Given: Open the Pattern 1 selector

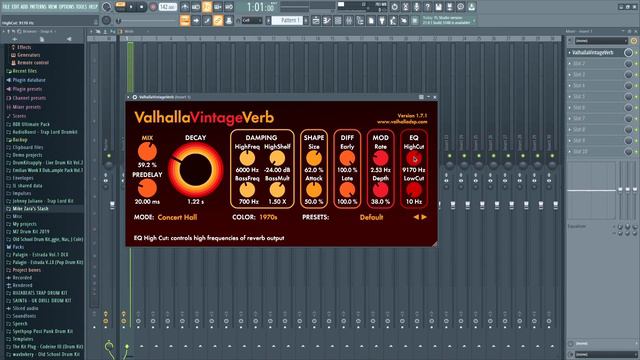Looking at the screenshot, I should [288, 20].
